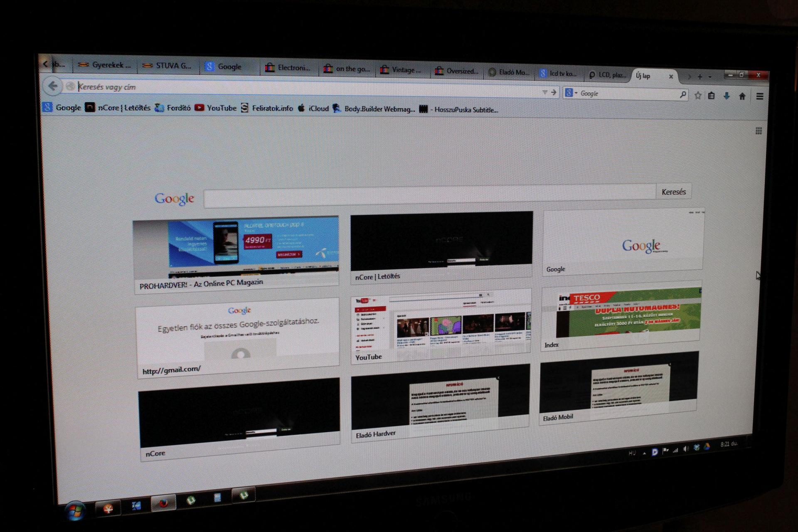
Task: Expand the address bar history dropdown
Action: point(544,92)
